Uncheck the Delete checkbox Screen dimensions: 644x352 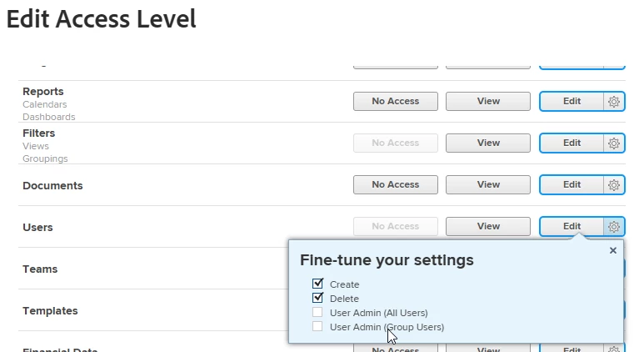coord(317,298)
